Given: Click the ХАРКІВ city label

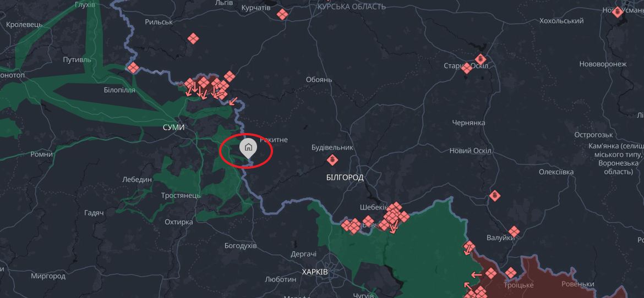Looking at the screenshot, I should [x=315, y=272].
